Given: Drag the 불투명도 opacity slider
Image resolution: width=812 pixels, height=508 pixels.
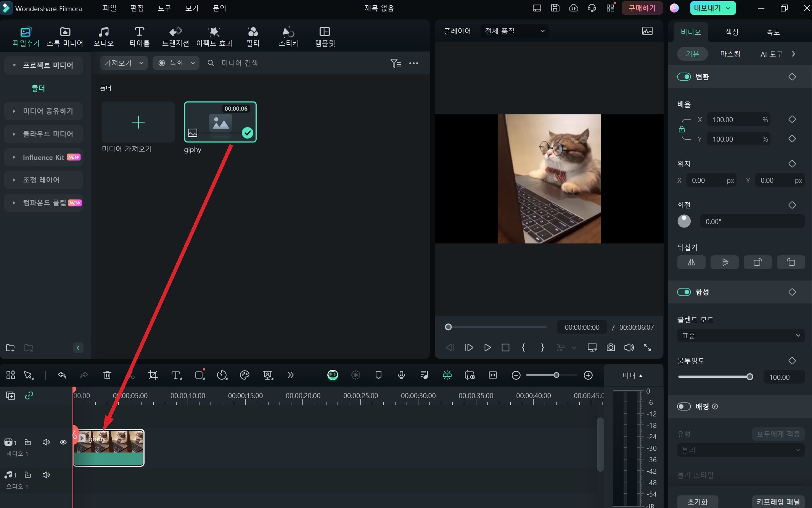Looking at the screenshot, I should point(750,377).
